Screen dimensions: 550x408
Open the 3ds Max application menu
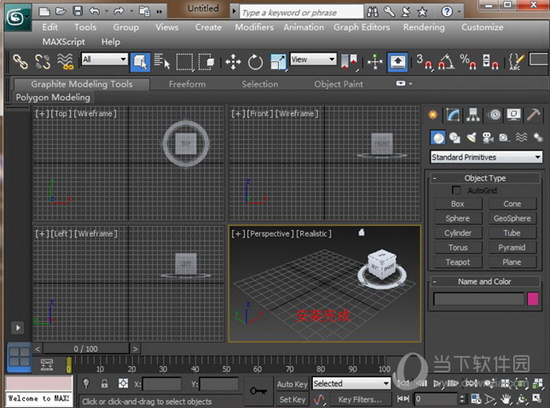pos(18,17)
